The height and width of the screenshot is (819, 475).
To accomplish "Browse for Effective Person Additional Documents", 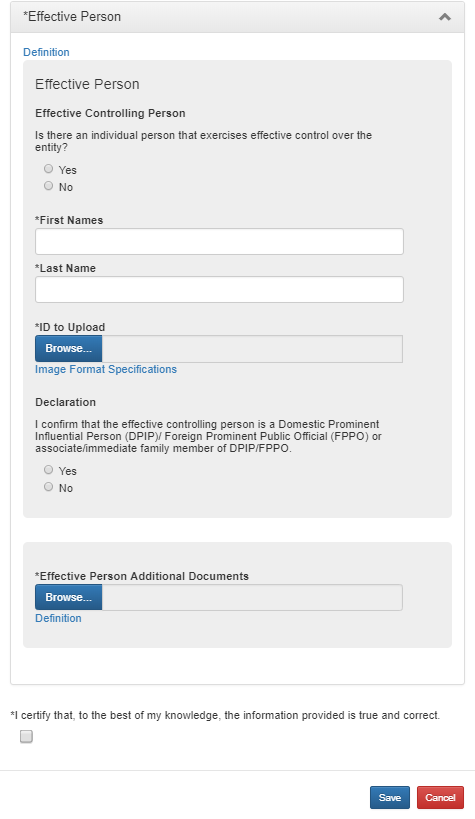I will [68, 598].
